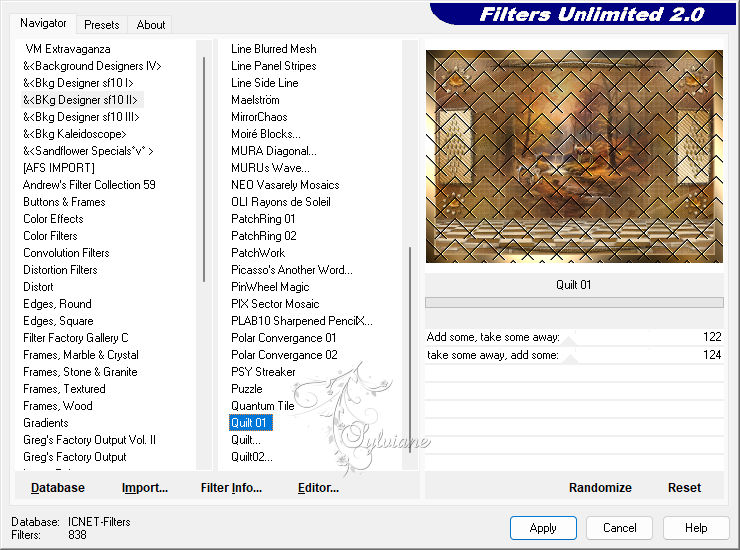Select Frames, Marble & Crystal
The width and height of the screenshot is (740, 550).
pos(81,355)
